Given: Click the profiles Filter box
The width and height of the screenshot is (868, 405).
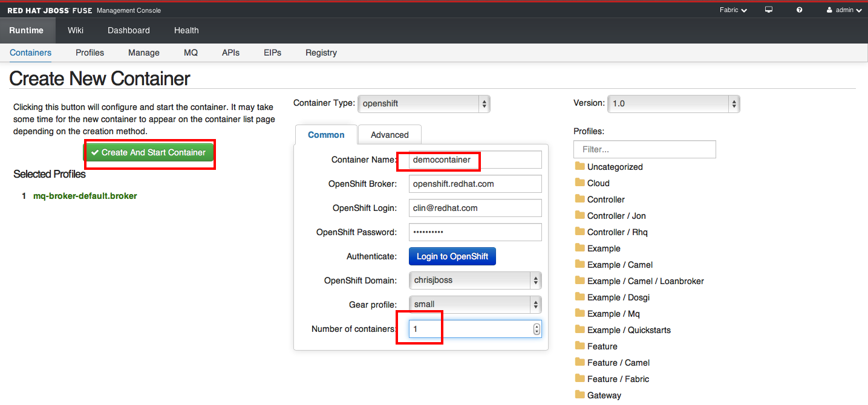Looking at the screenshot, I should coord(645,149).
